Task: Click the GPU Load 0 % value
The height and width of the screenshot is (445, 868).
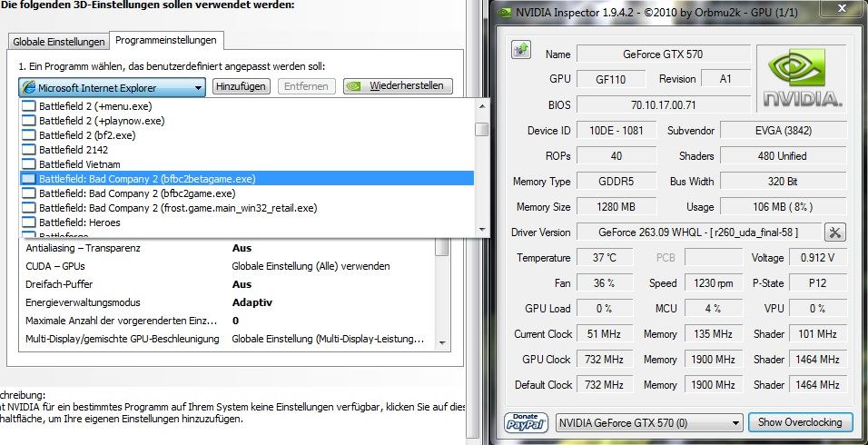Action: click(605, 308)
